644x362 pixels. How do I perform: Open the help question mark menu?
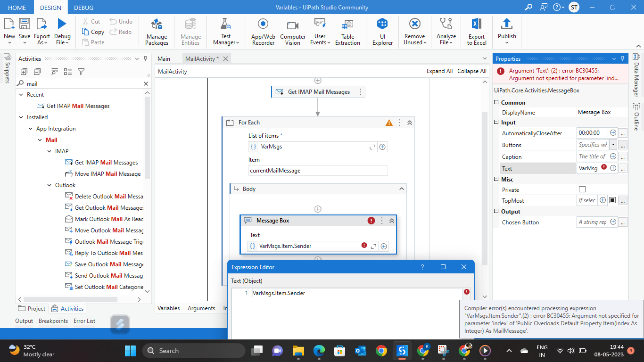click(x=559, y=7)
